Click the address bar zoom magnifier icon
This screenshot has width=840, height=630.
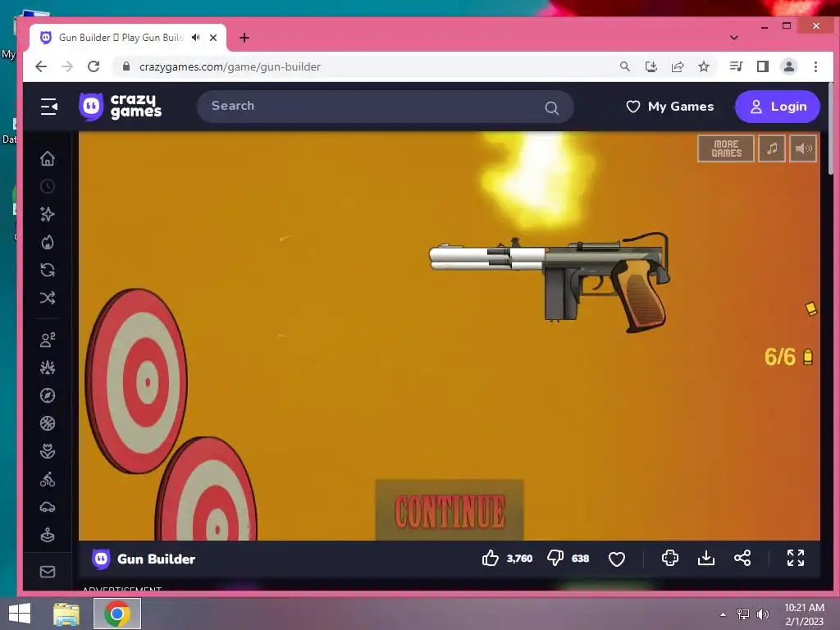point(624,66)
